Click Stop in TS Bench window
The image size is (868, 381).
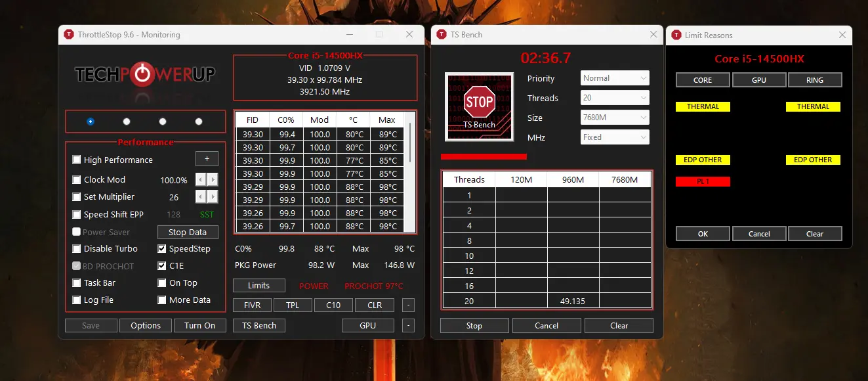(474, 325)
